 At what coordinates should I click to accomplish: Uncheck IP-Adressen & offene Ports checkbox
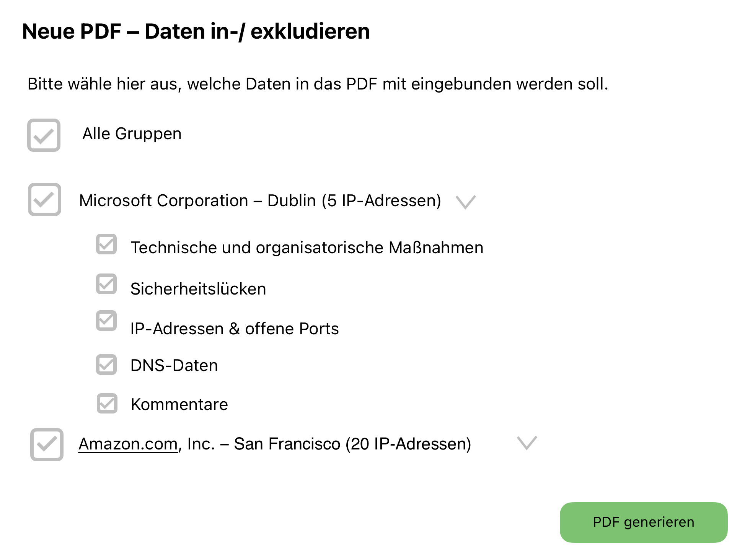point(106,321)
